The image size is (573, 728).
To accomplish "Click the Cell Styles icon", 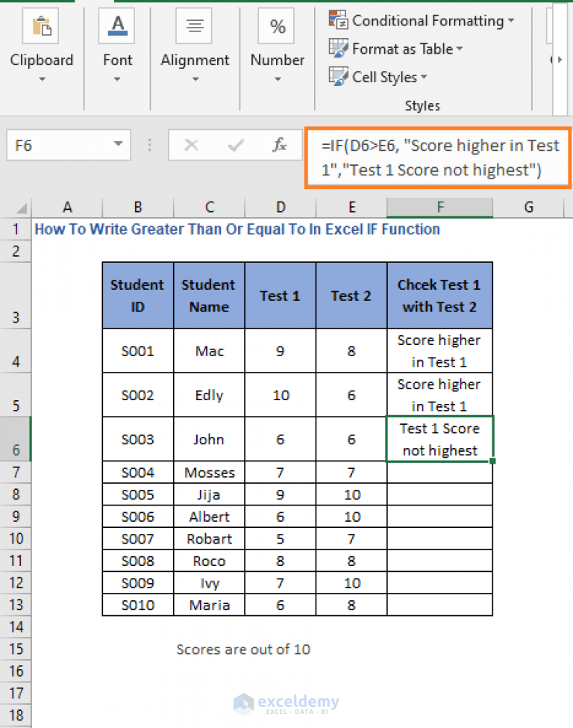I will (x=338, y=77).
